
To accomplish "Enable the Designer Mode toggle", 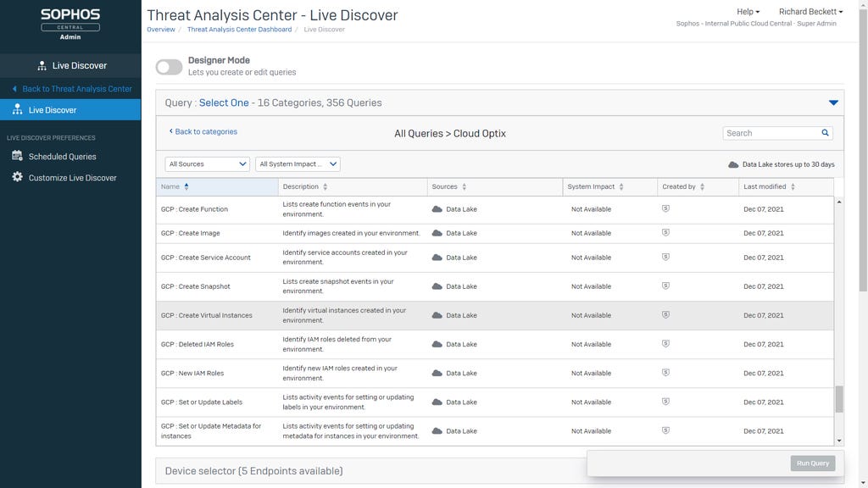I will (169, 67).
